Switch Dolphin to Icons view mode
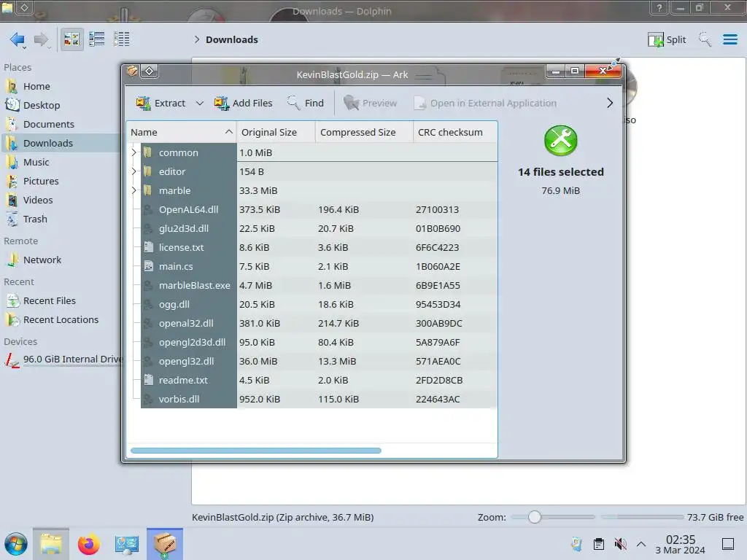 point(71,39)
